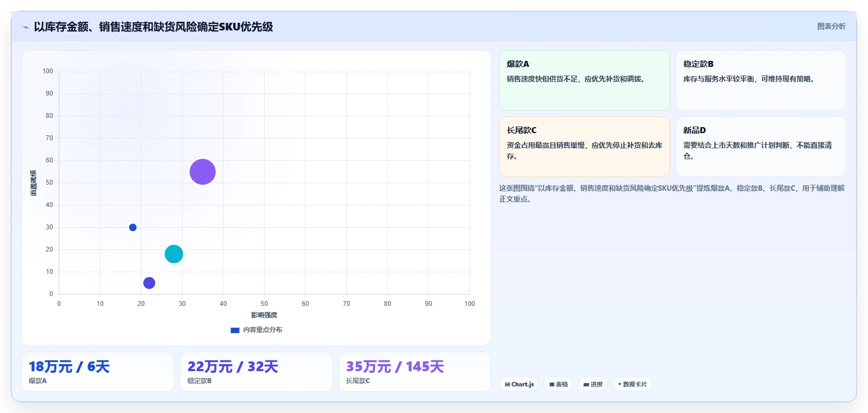Click the small blue bubble at 30
Viewport: 868px width, 413px height.
[133, 227]
